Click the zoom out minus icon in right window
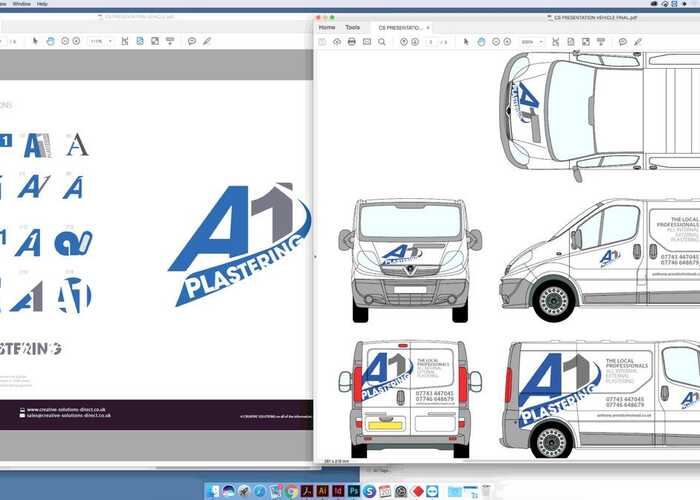Viewport: 700px width, 500px height. pos(495,42)
